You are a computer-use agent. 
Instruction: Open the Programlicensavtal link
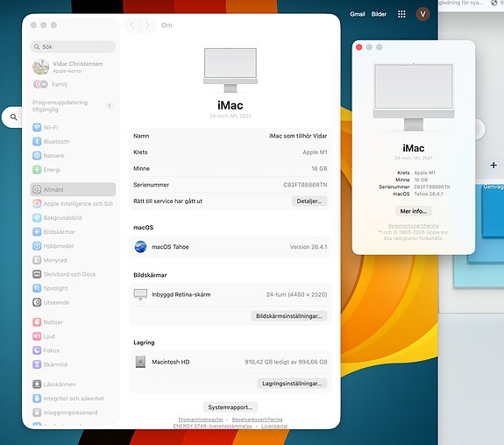pos(200,420)
